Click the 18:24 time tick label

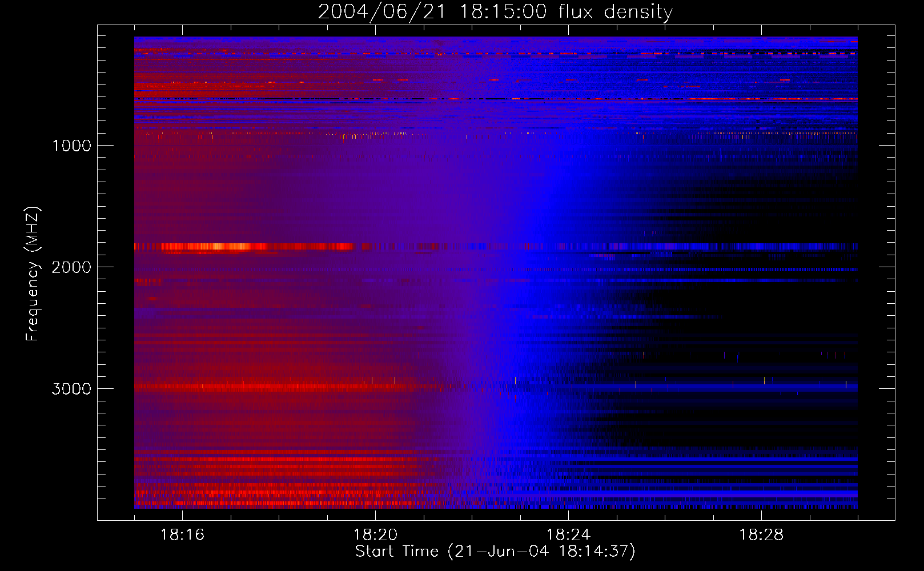point(568,535)
